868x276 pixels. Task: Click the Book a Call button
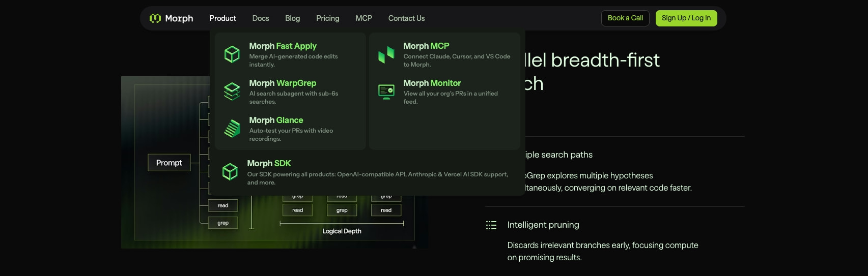click(625, 18)
